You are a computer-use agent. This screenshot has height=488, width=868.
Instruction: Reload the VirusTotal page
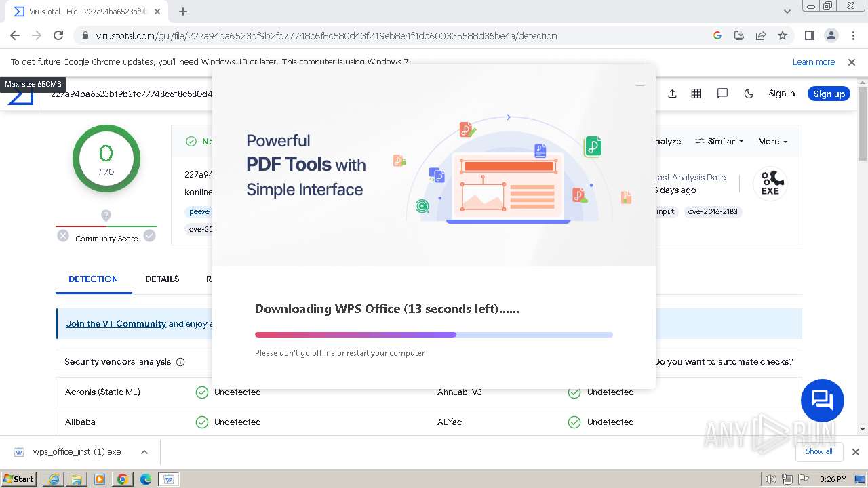(58, 36)
